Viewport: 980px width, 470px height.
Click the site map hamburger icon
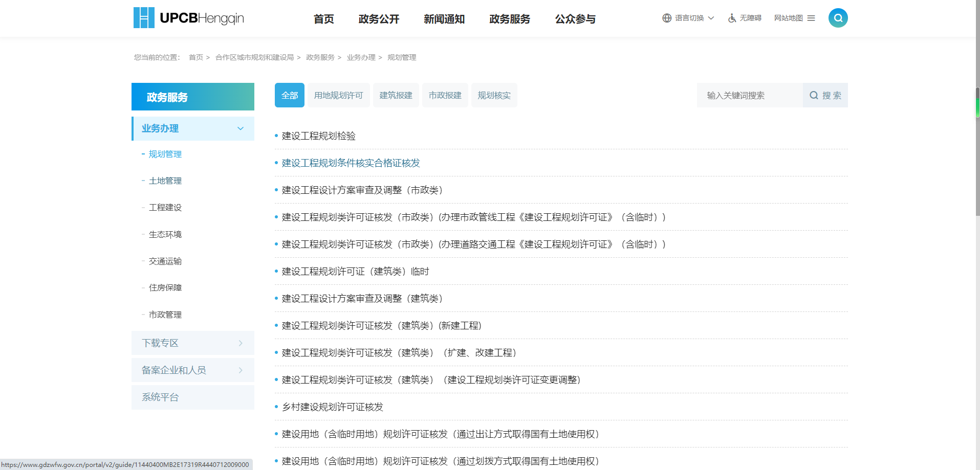point(811,18)
